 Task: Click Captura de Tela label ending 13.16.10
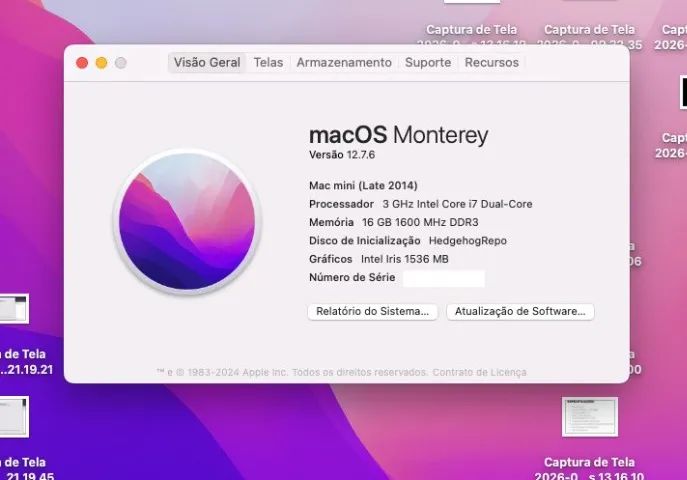pyautogui.click(x=589, y=469)
